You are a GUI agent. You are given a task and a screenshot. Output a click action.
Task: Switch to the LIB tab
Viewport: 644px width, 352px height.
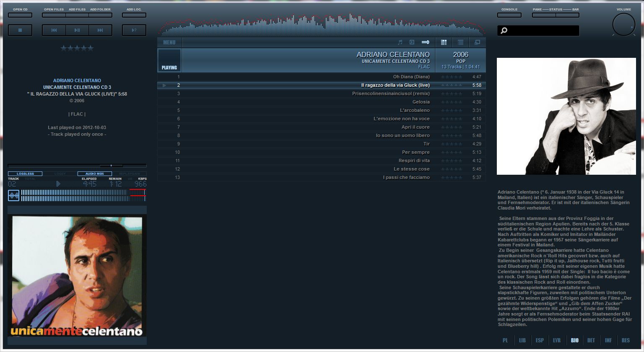click(x=522, y=340)
